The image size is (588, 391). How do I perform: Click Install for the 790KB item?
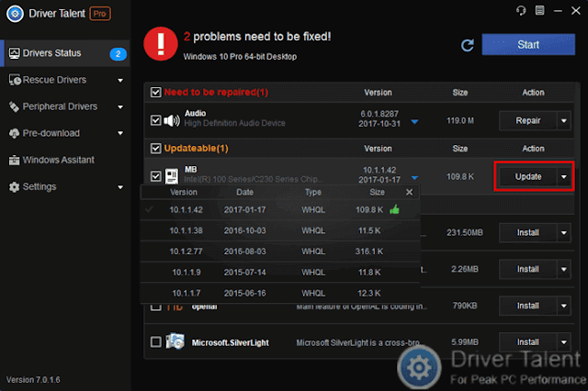[x=527, y=306]
